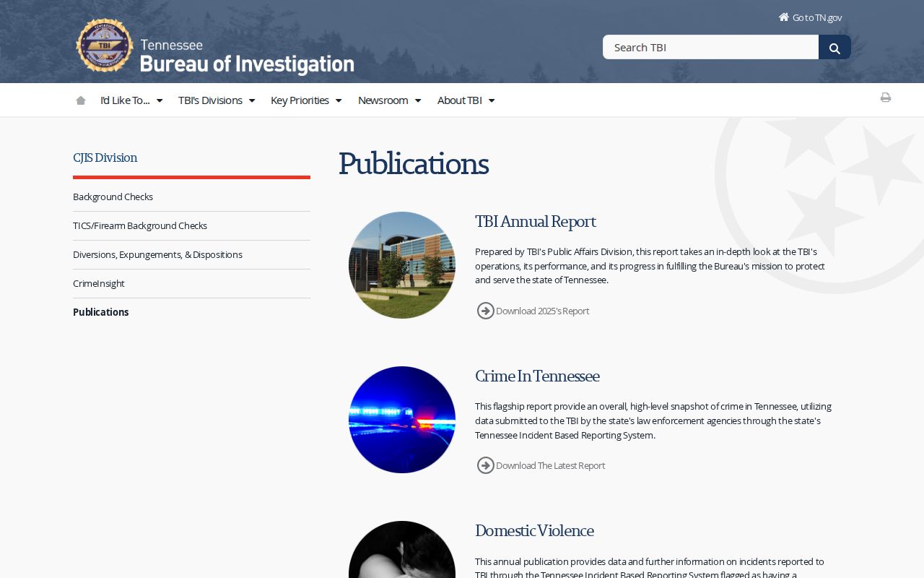Click arrow icon beside Download The Latest Report
The width and height of the screenshot is (924, 578).
click(x=486, y=465)
